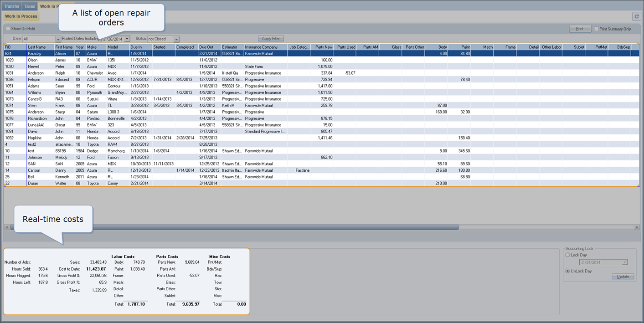Screen dimensions: 644x323
Task: Open the Date filter dropdown showing All
Action: (58, 39)
